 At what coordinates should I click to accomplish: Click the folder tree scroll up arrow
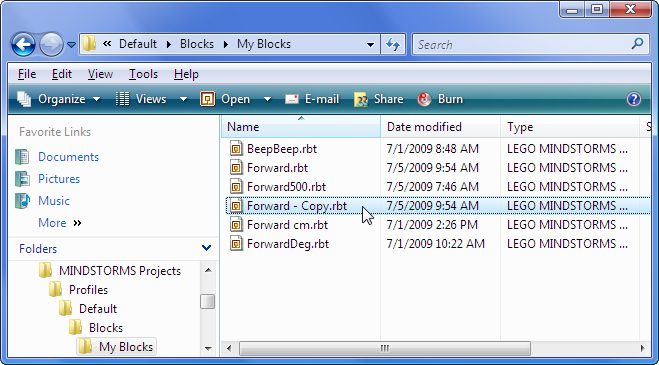point(208,270)
